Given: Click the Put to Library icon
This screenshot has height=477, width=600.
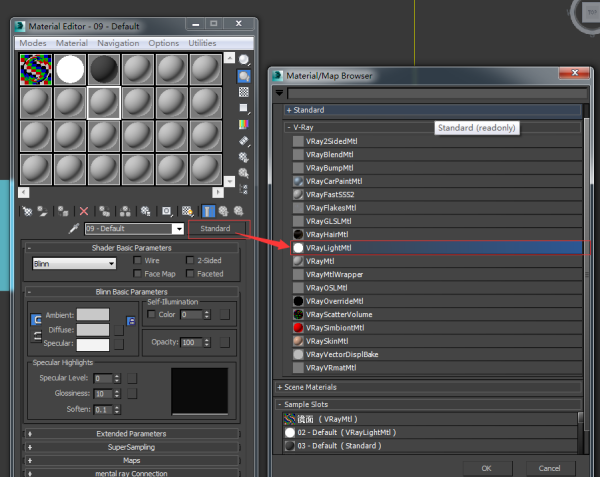Looking at the screenshot, I should (x=145, y=211).
